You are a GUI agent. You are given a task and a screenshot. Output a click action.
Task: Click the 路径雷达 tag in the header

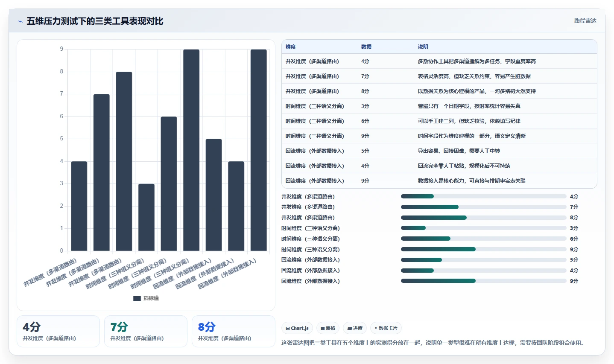(x=585, y=20)
